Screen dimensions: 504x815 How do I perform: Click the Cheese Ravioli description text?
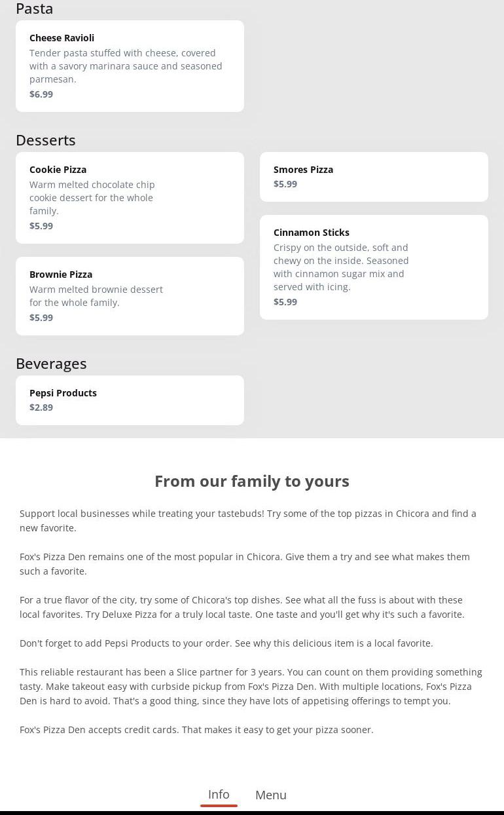point(126,66)
